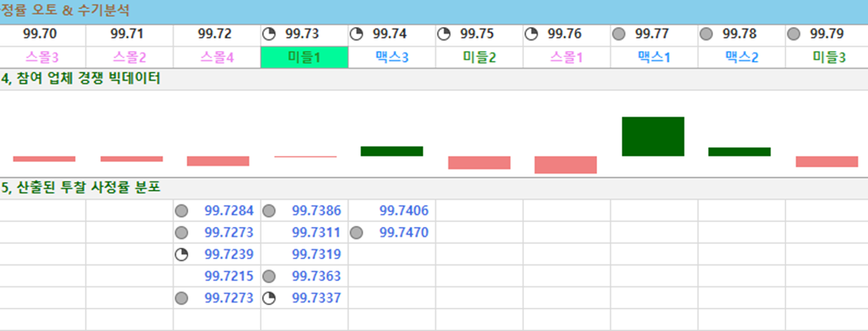This screenshot has height=331, width=868.
Task: Click the 99.76 header value
Action: coord(565,34)
